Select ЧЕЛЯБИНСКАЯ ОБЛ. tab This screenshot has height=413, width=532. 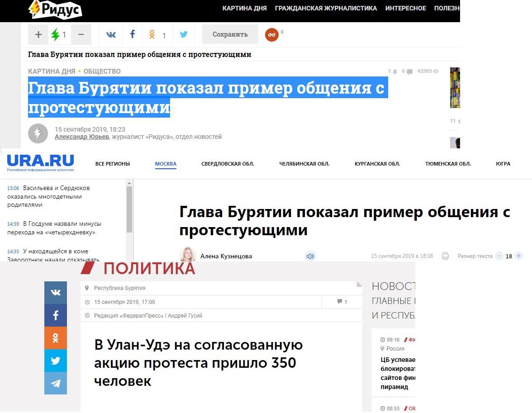[304, 164]
